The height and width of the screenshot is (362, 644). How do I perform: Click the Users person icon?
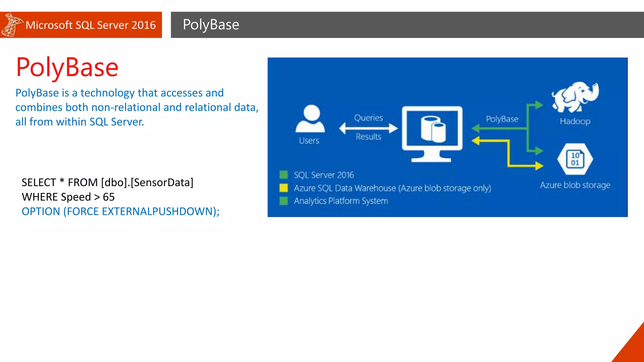tap(310, 118)
